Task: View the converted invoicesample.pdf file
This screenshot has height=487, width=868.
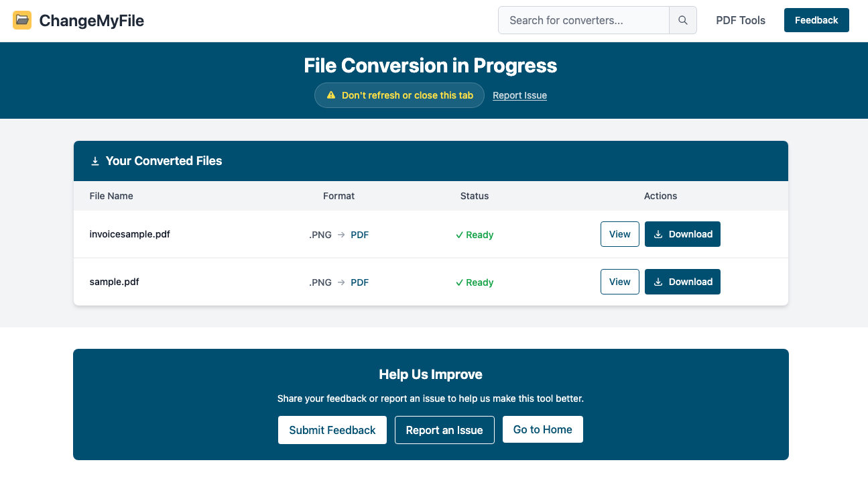Action: 619,234
